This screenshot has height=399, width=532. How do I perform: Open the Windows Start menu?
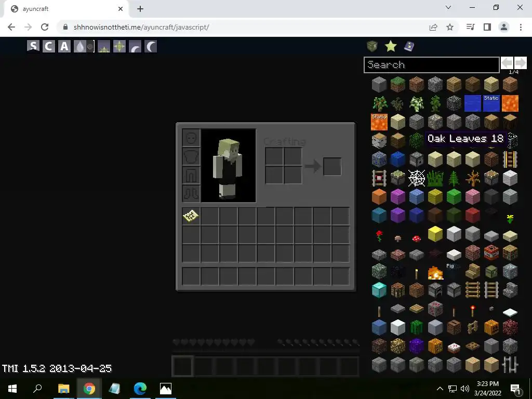coord(12,389)
